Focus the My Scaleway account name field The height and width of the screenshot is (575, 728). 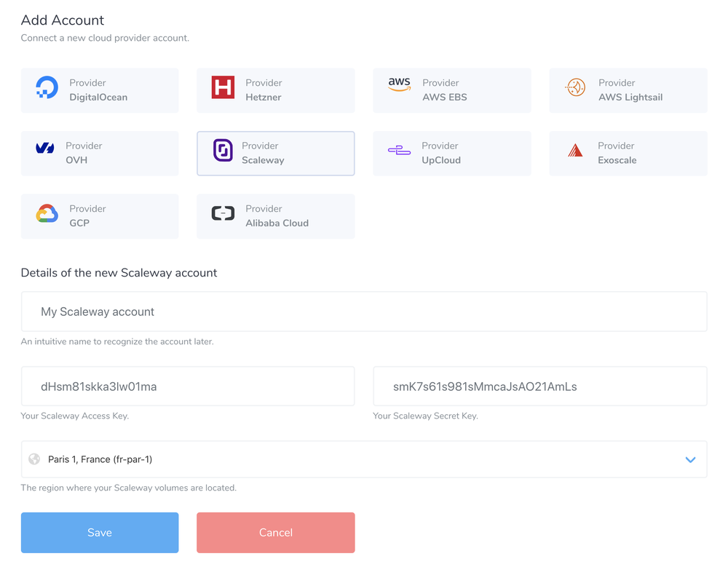[x=364, y=312]
